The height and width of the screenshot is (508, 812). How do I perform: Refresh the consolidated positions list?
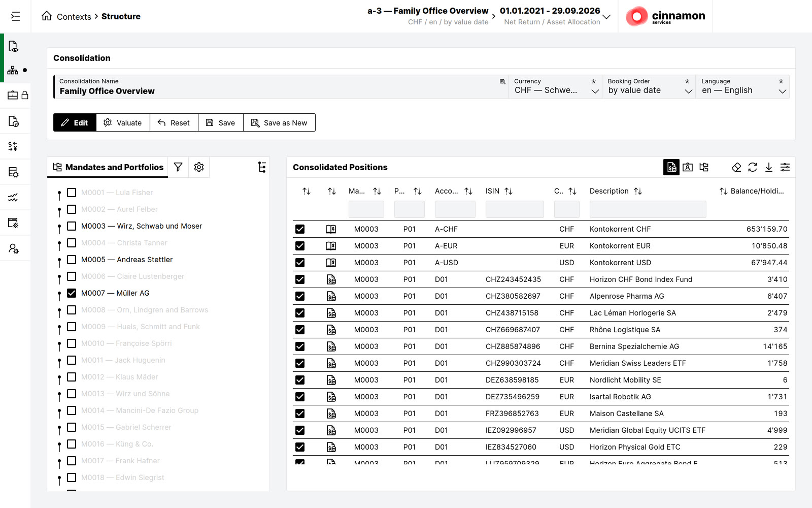pyautogui.click(x=753, y=167)
